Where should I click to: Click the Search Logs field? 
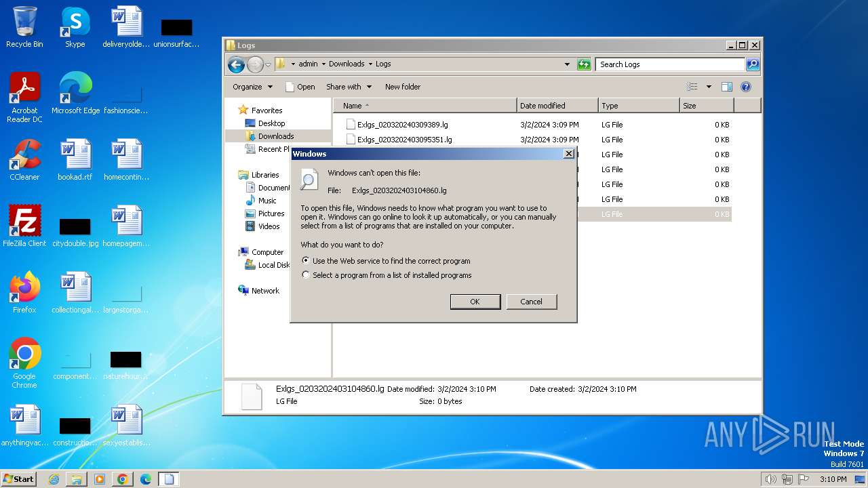point(670,64)
